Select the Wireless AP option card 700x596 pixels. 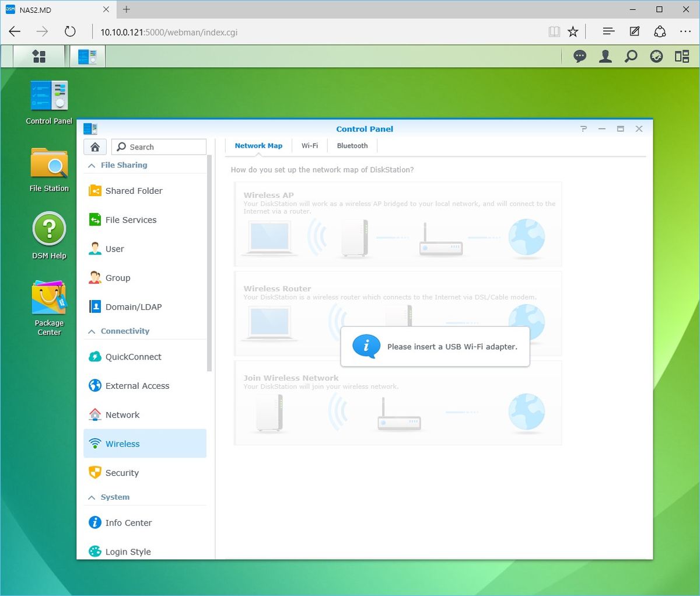(398, 224)
